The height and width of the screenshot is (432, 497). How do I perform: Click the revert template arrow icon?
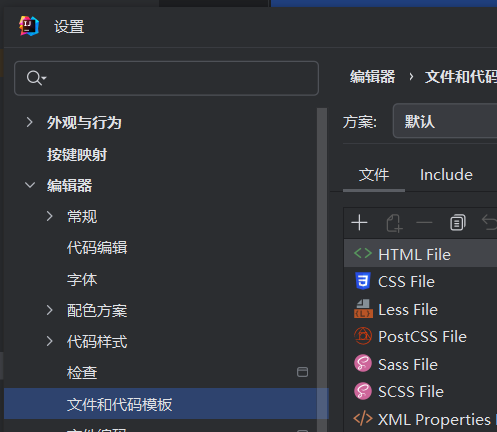490,223
